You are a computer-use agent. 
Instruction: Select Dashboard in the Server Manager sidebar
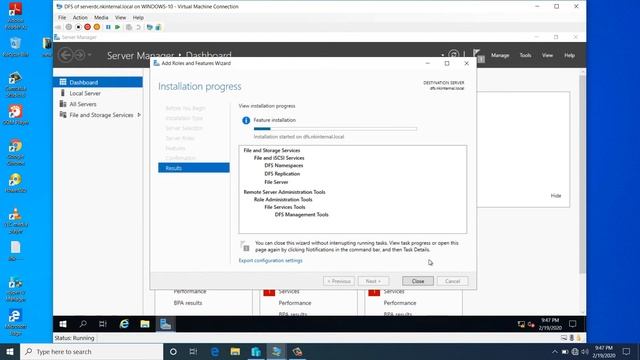click(98, 82)
